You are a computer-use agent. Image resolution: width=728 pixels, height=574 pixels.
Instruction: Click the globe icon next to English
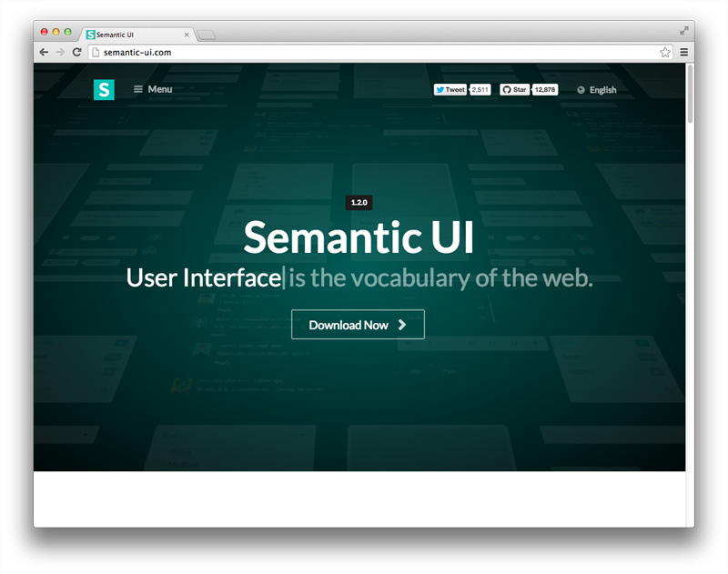581,89
